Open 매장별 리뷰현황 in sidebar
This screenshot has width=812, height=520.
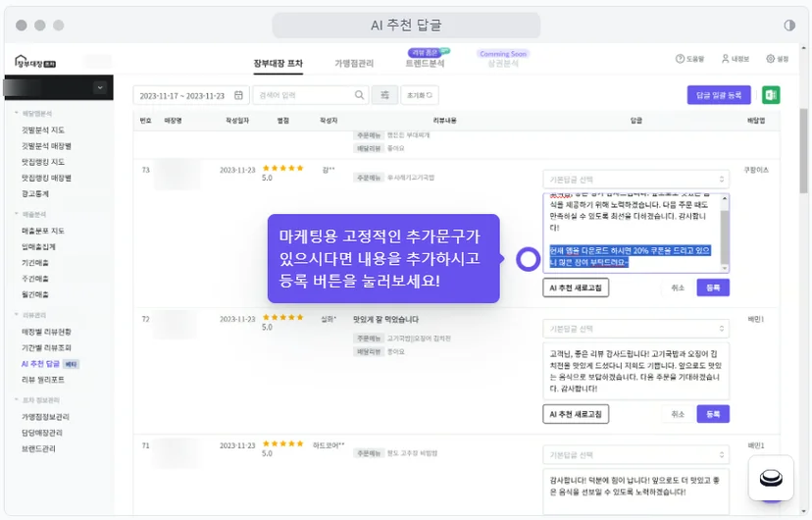46,332
